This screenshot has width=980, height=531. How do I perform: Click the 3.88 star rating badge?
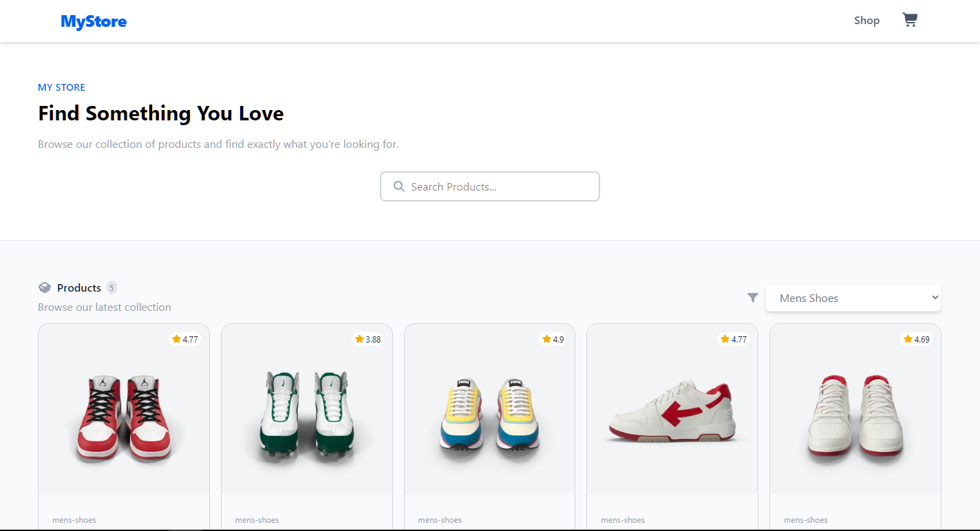[x=367, y=339]
